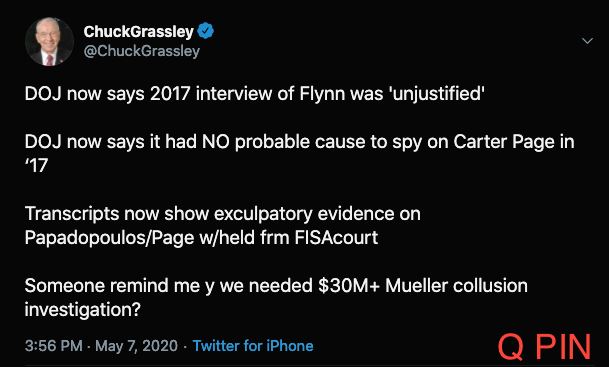Click the capitalized NO in second paragraph
The image size is (609, 367).
coord(216,142)
